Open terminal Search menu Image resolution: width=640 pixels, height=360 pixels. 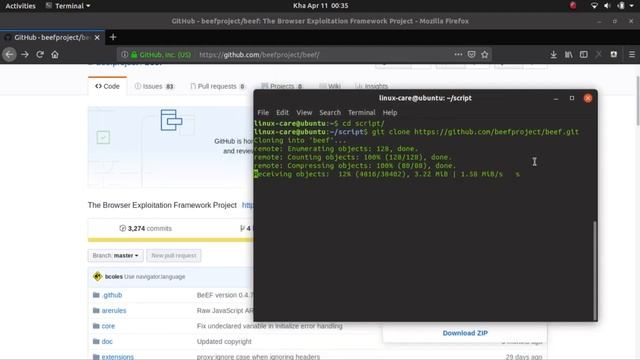point(330,112)
